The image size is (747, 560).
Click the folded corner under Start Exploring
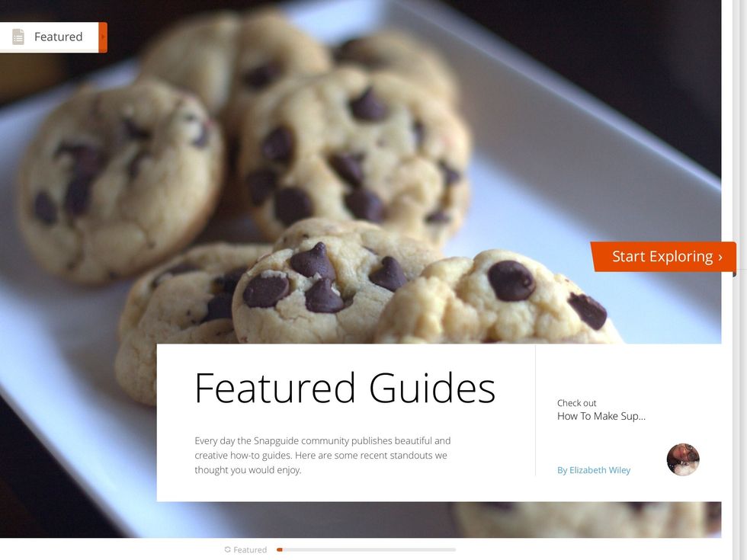coord(735,274)
